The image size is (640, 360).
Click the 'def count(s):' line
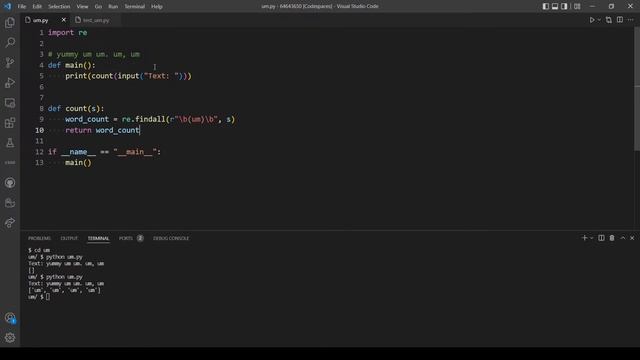pos(76,109)
